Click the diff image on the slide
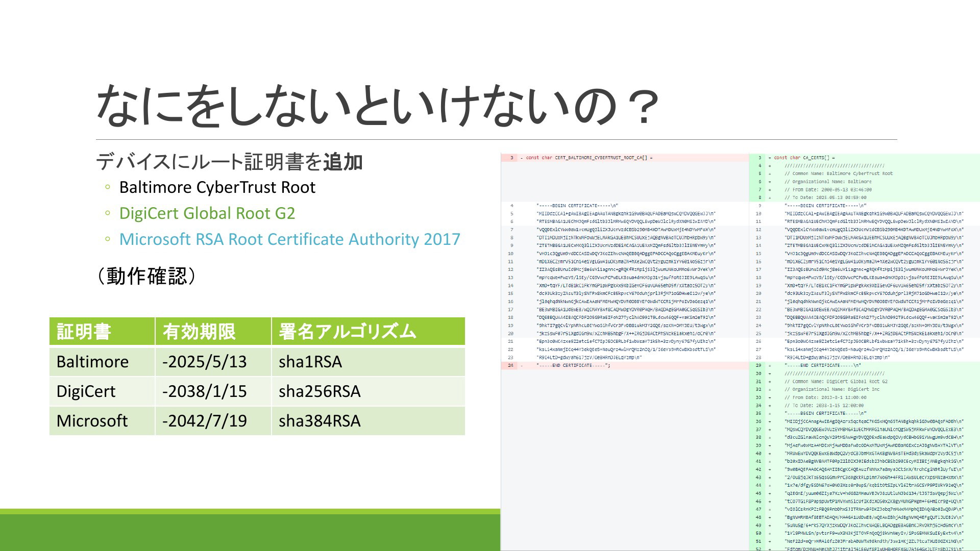Screen dimensions: 980x551 [740, 352]
